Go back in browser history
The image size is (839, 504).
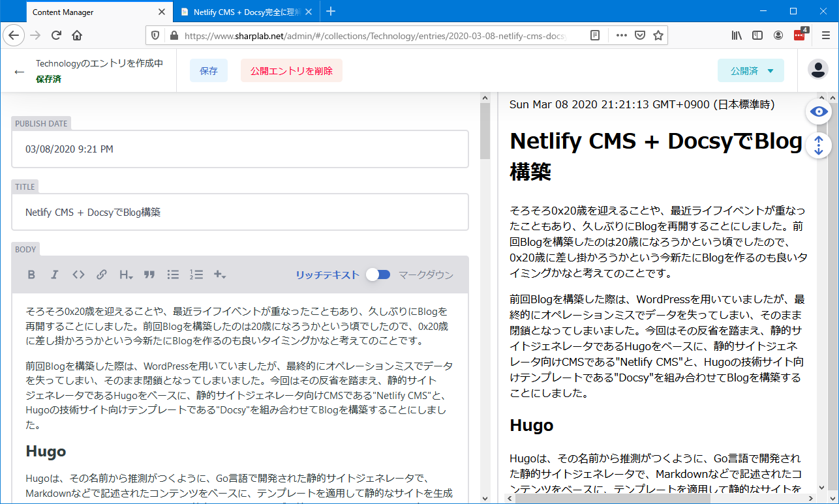point(14,35)
